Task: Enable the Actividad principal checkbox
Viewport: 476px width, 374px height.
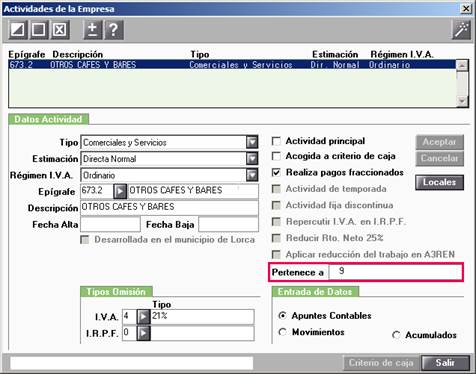Action: coord(276,141)
